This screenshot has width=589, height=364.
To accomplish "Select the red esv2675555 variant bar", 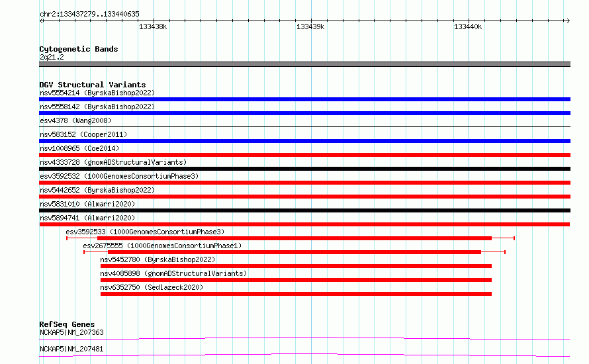I will [x=294, y=252].
